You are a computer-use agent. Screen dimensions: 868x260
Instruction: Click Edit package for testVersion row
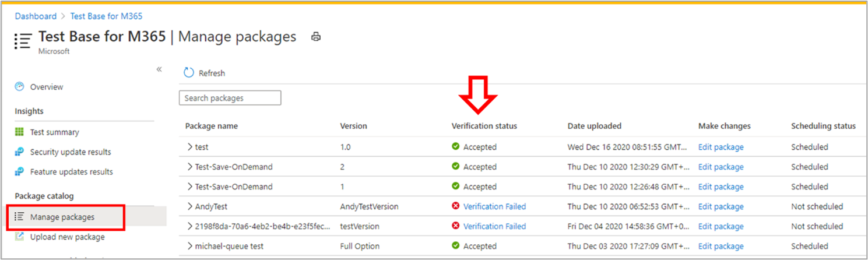click(x=721, y=226)
